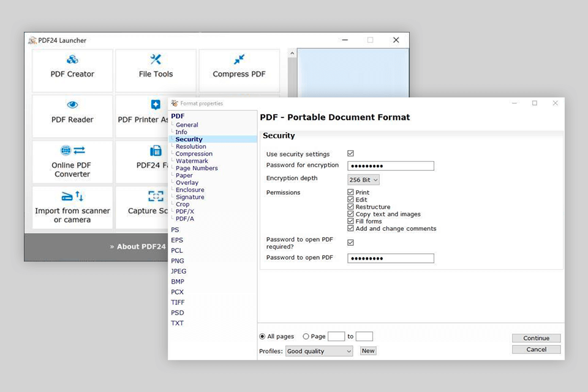Viewport: 588px width, 392px height.
Task: Open Overlay settings in PDF tree
Action: click(x=187, y=183)
